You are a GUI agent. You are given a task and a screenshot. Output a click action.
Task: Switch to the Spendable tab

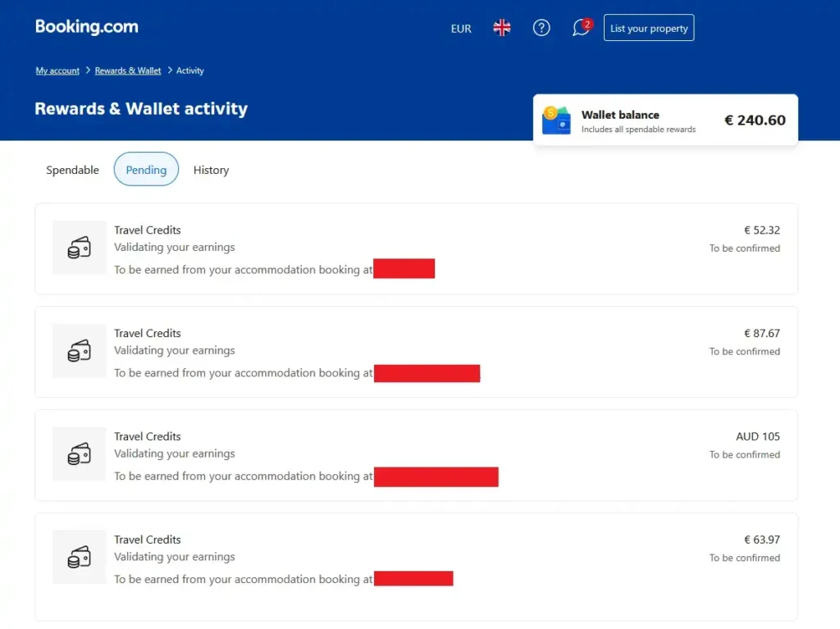72,170
